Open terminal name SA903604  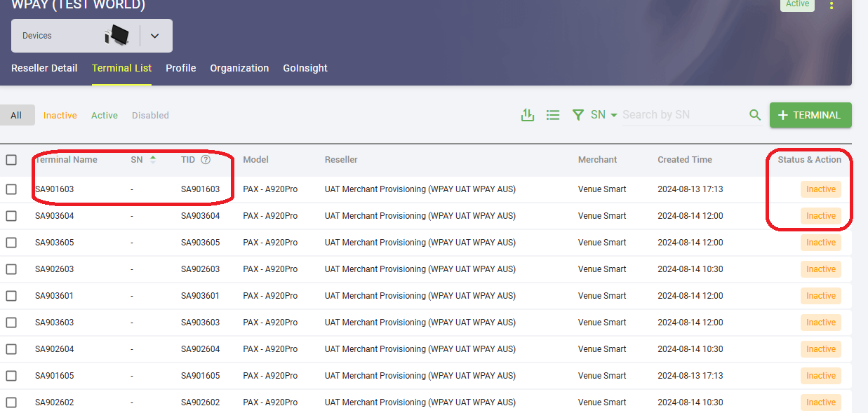click(55, 216)
